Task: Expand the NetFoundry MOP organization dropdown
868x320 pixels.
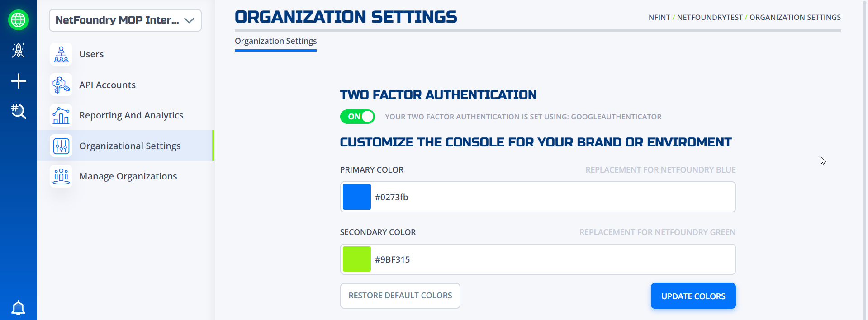Action: tap(125, 20)
